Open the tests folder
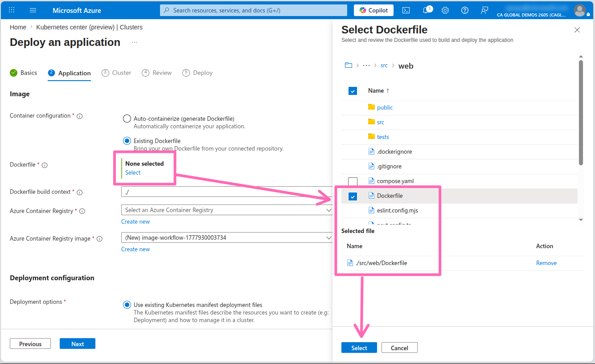Image resolution: width=595 pixels, height=364 pixels. click(x=383, y=137)
